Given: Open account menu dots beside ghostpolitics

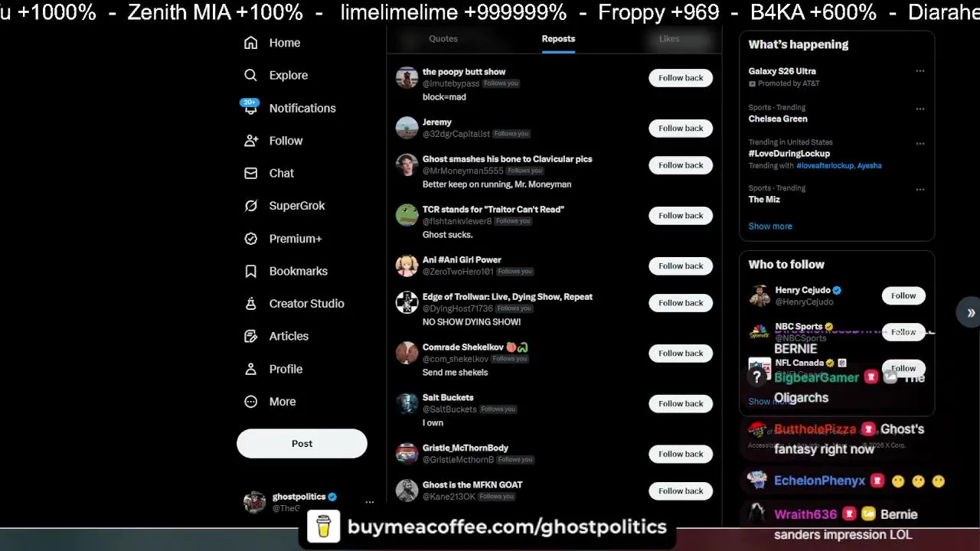Looking at the screenshot, I should coord(369,502).
